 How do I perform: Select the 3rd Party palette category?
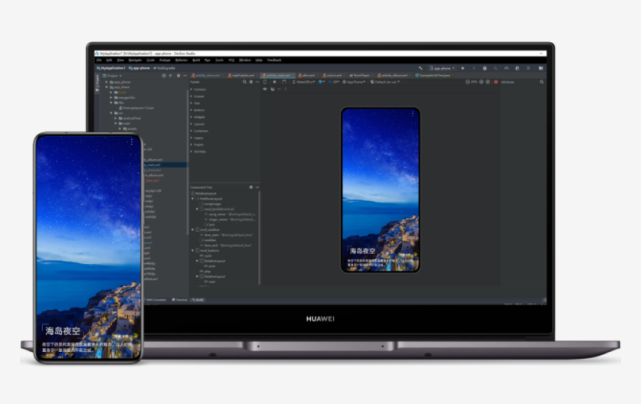[199, 151]
